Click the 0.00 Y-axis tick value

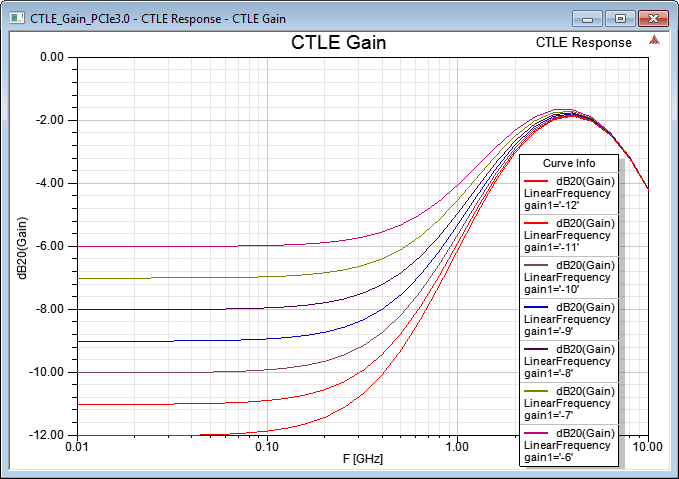coord(52,57)
